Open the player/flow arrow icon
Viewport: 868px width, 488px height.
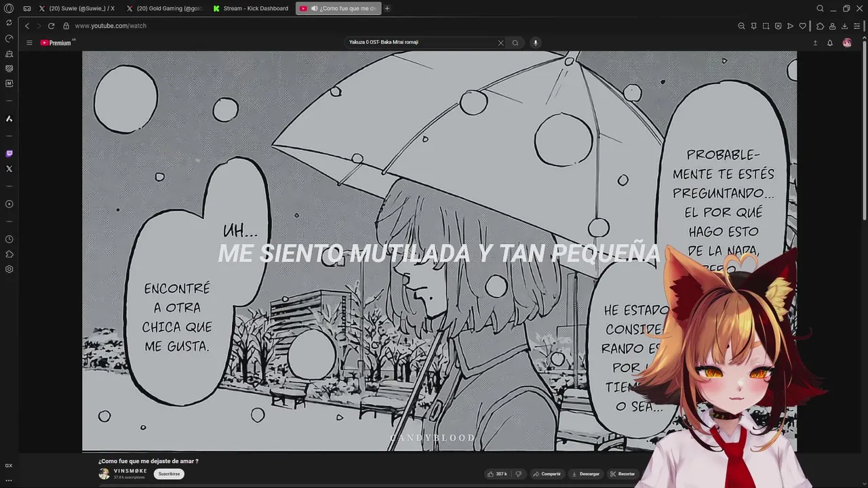[x=790, y=26]
